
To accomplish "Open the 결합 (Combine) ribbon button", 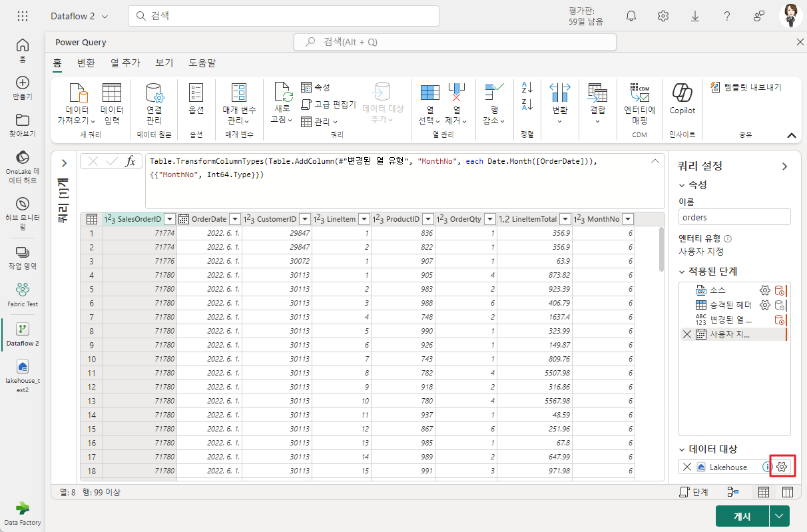I will pyautogui.click(x=597, y=103).
